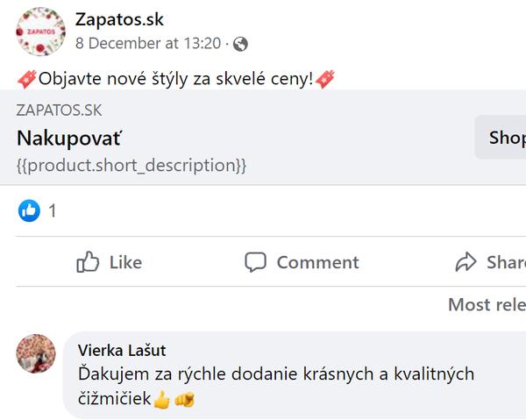526x420 pixels.
Task: Click the ticket emoji after 'ceny!'
Action: (x=325, y=79)
